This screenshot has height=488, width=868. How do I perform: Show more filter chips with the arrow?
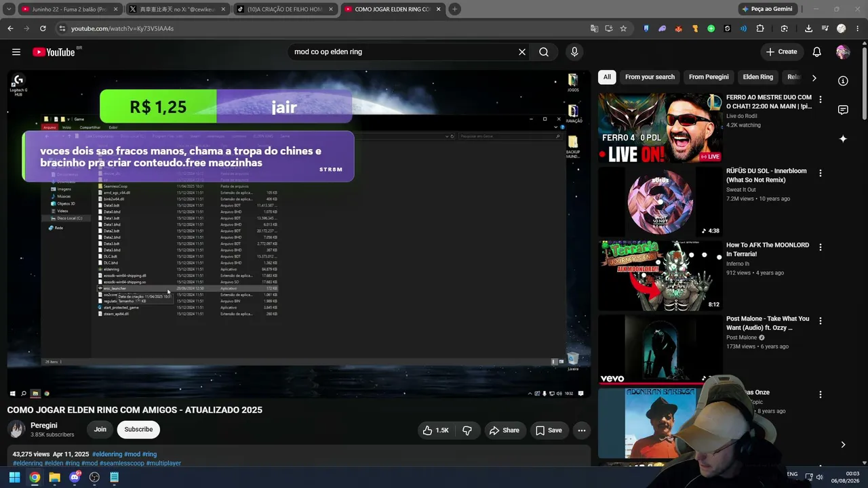coord(814,78)
